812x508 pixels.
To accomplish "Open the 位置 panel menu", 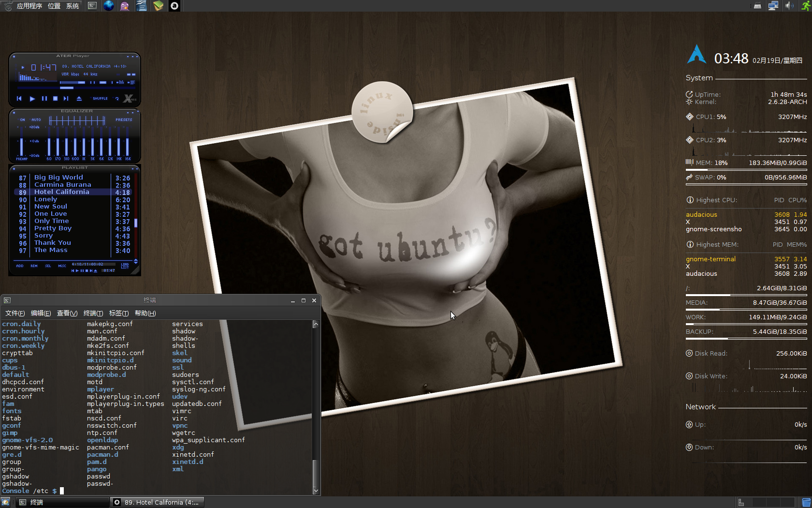I will click(x=54, y=6).
